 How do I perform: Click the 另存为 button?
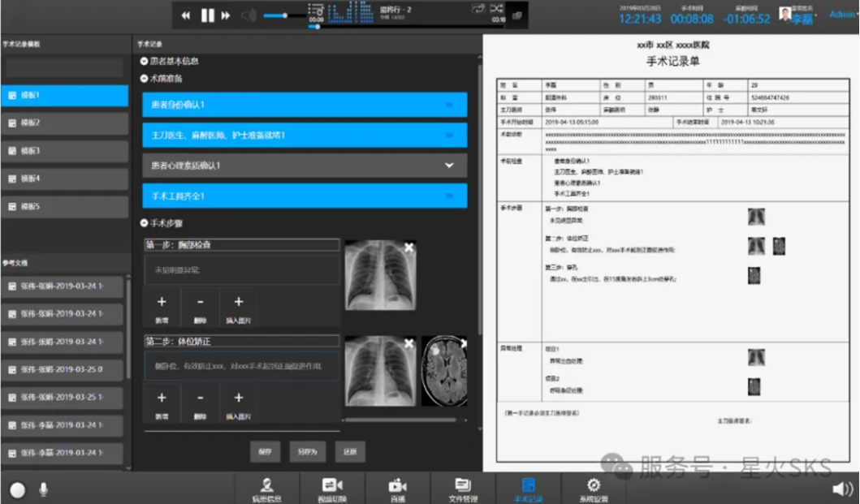pyautogui.click(x=307, y=451)
